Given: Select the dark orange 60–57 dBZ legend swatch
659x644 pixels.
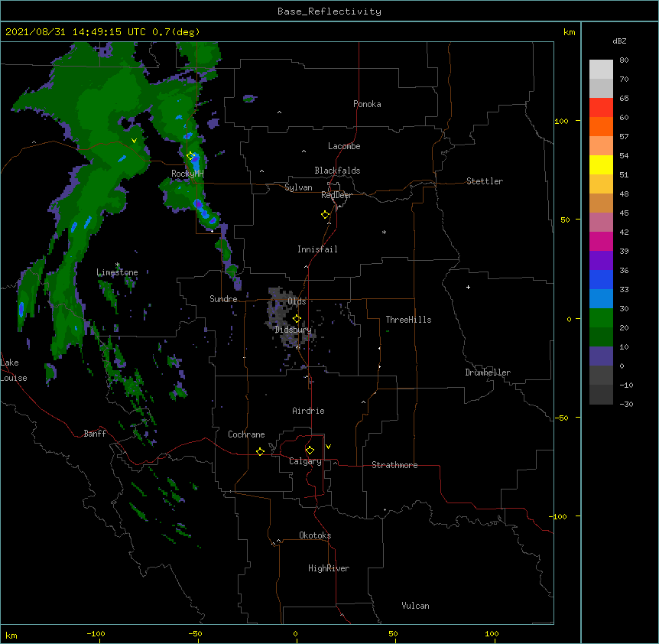Looking at the screenshot, I should pyautogui.click(x=601, y=126).
